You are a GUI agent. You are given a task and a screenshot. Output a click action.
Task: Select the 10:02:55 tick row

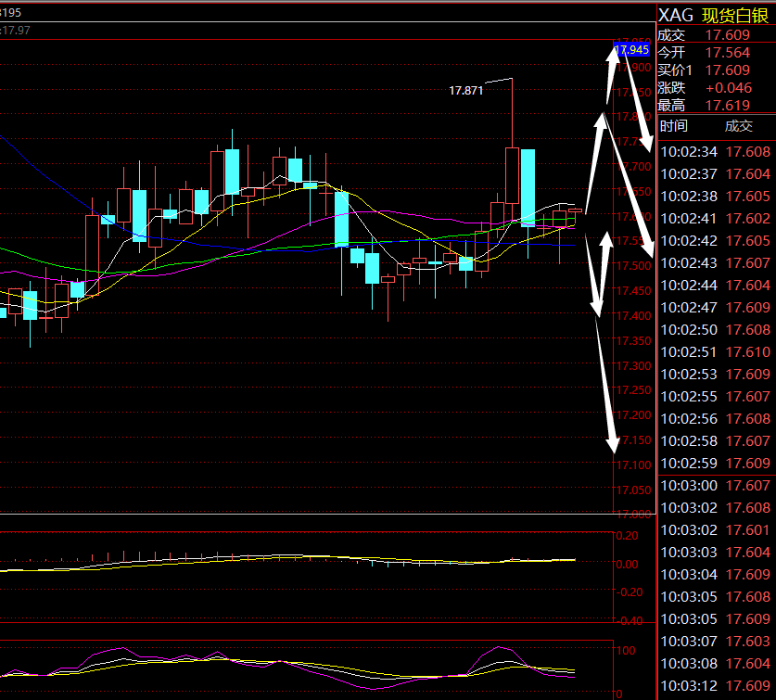point(716,397)
